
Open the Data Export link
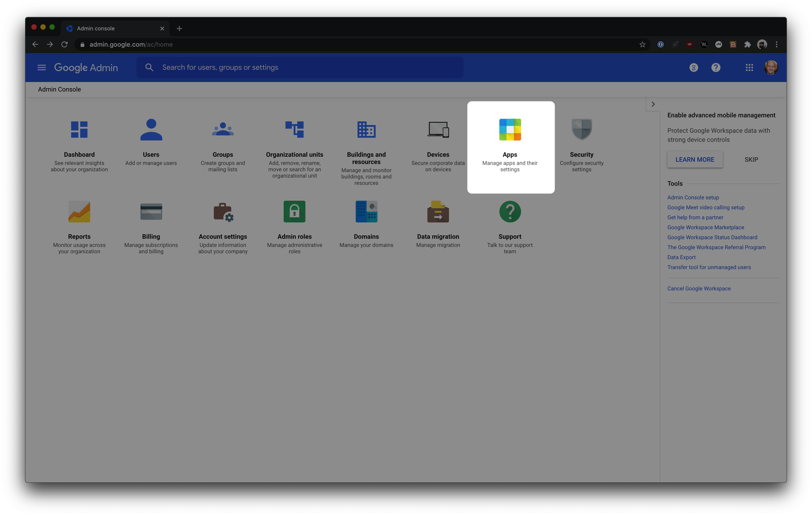tap(681, 257)
